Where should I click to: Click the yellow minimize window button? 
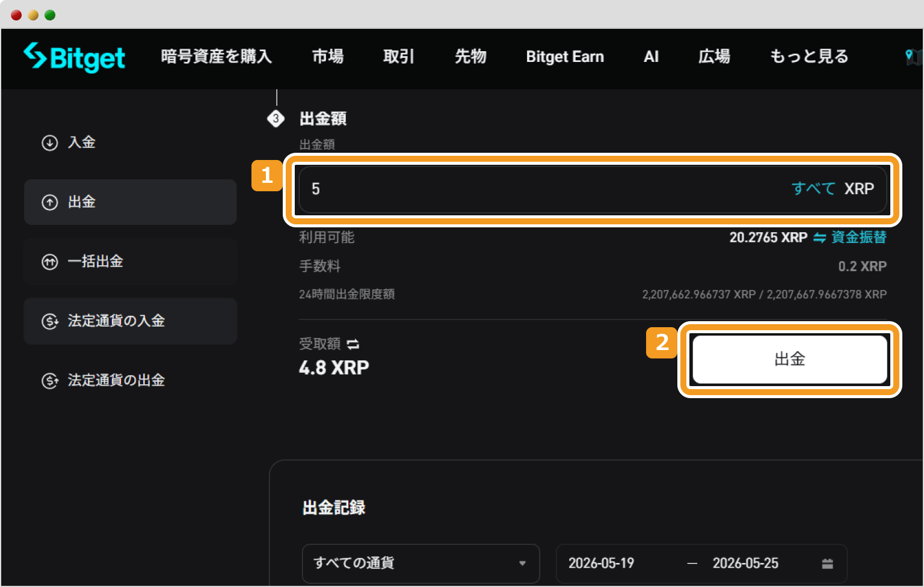click(33, 15)
